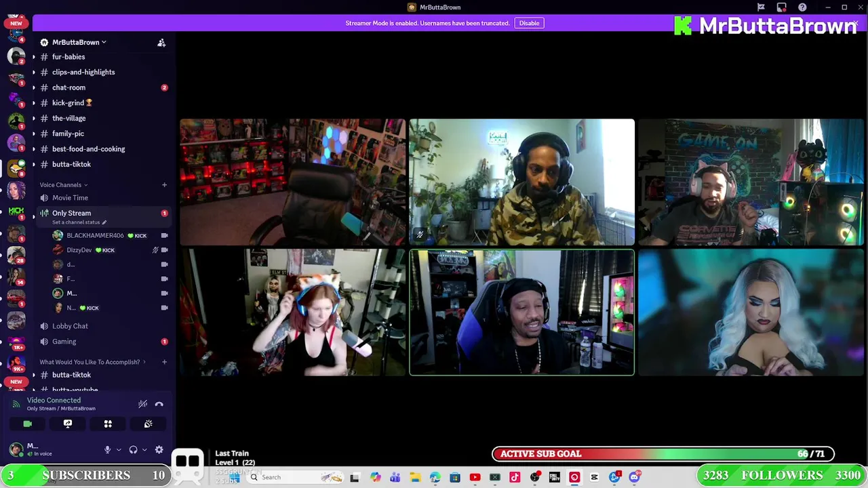The height and width of the screenshot is (488, 868).
Task: Open the User Settings gear
Action: pyautogui.click(x=159, y=449)
